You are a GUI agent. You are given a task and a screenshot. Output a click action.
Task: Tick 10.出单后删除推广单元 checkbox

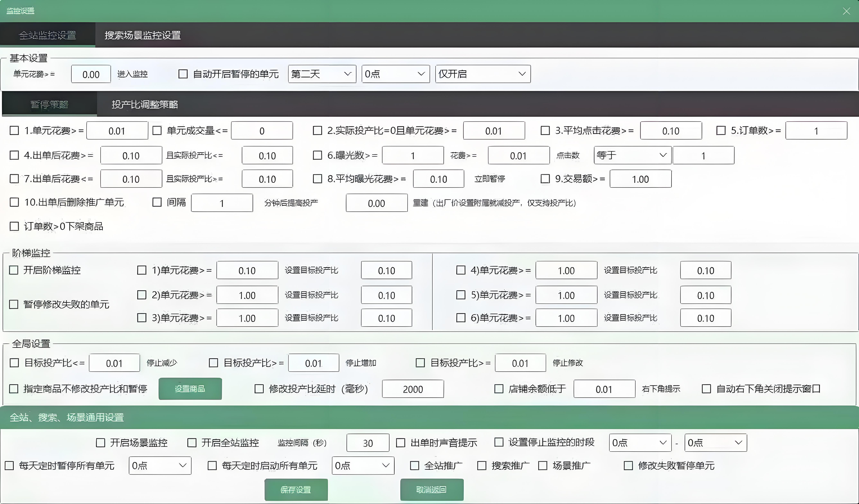click(x=14, y=202)
